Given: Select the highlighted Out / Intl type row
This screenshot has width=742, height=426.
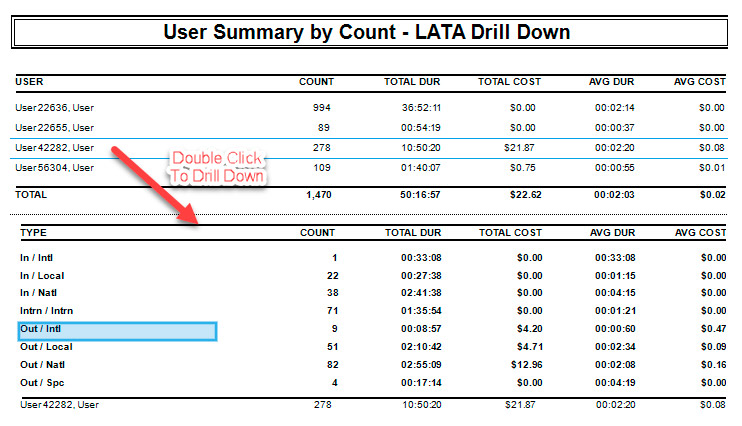Looking at the screenshot, I should (x=117, y=329).
